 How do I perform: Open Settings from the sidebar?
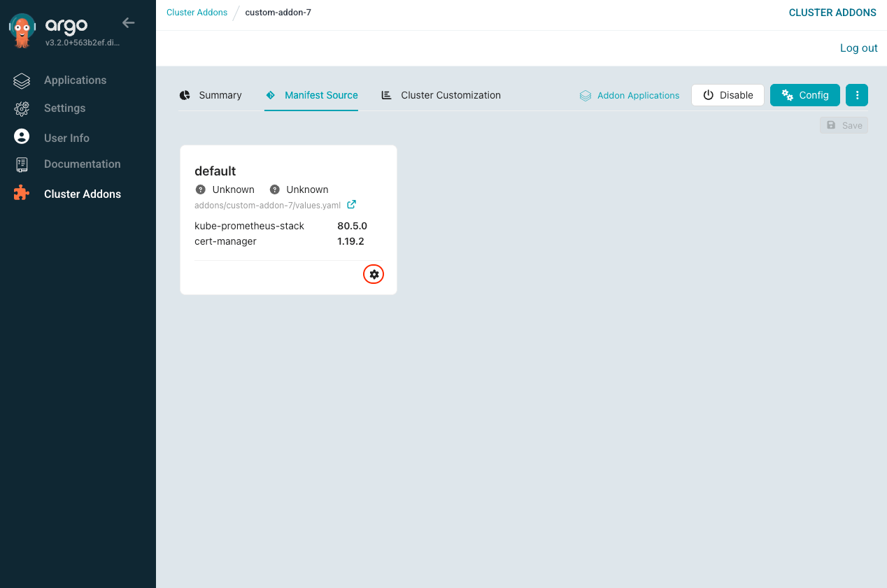tap(22, 108)
